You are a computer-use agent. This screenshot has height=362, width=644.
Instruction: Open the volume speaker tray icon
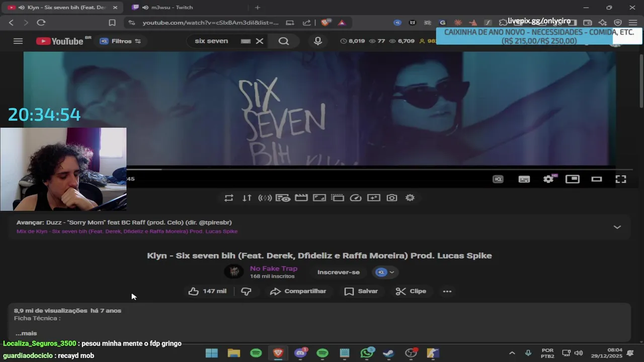click(579, 353)
